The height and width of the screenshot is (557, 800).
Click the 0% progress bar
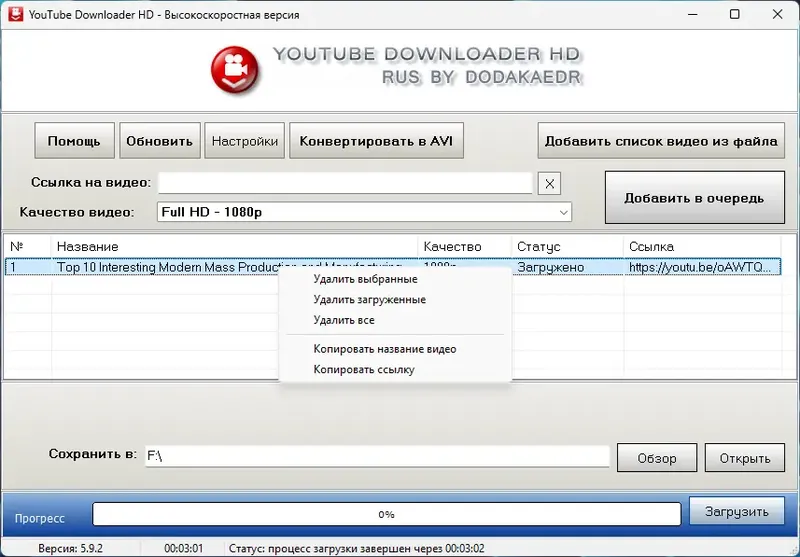[x=387, y=514]
